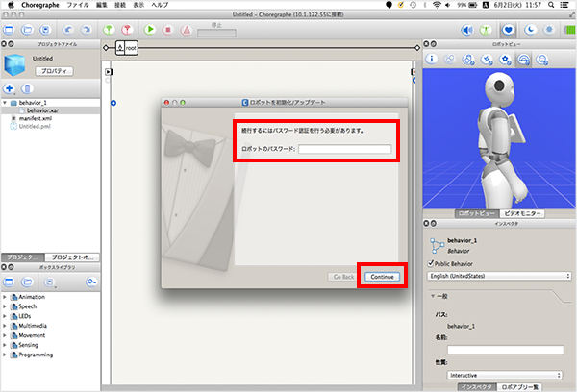Open the ファイル menu
The image size is (577, 392).
coord(77,5)
